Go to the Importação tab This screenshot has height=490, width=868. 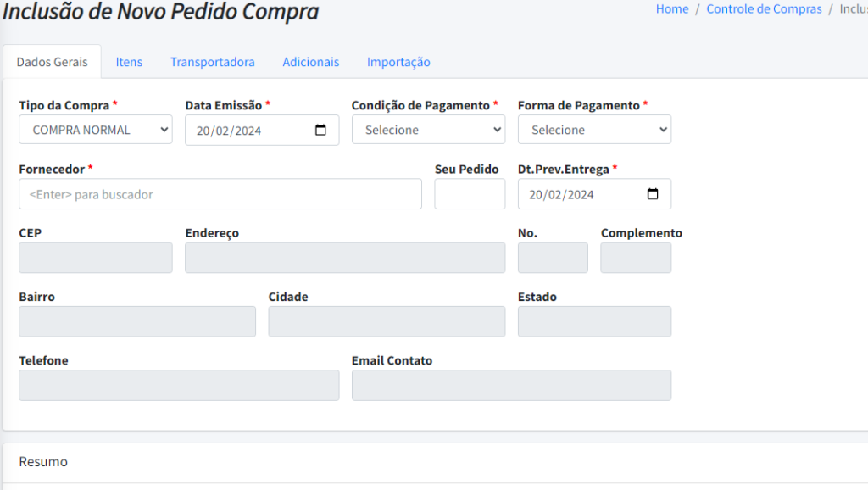(398, 62)
